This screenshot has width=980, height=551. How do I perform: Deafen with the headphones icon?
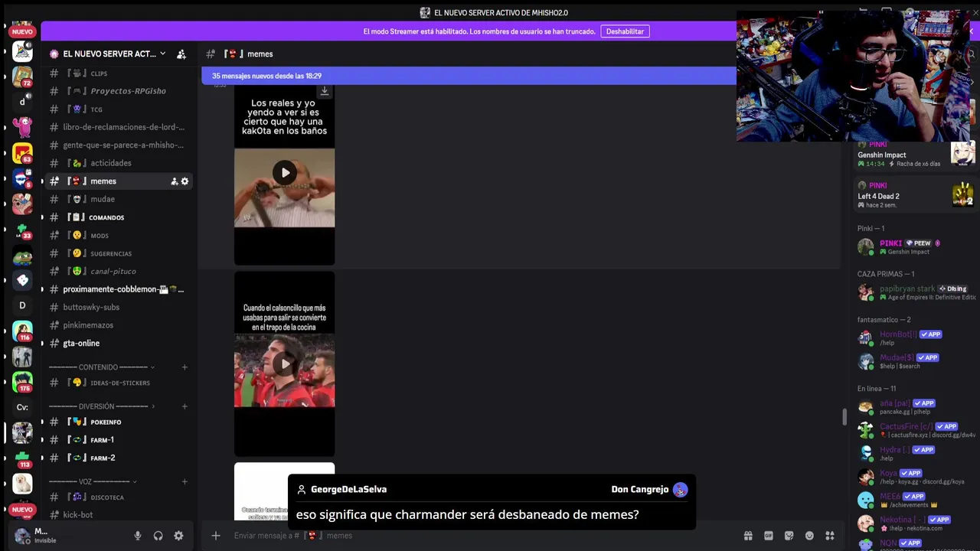(158, 536)
